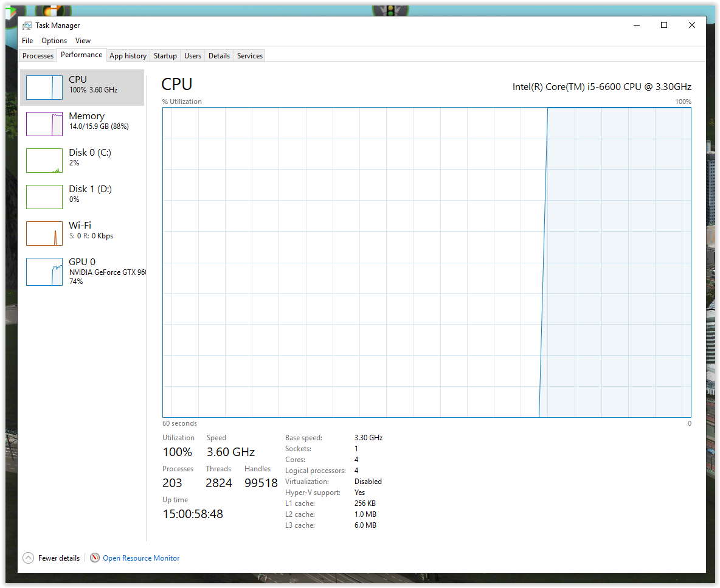Close the Task Manager window
The height and width of the screenshot is (588, 720).
coord(692,26)
